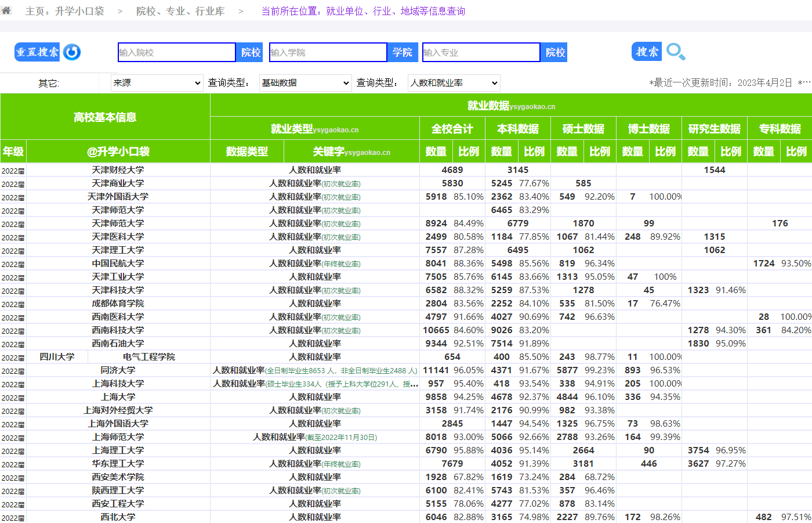812x523 pixels.
Task: Click 院校 button beside the school input
Action: click(x=251, y=52)
